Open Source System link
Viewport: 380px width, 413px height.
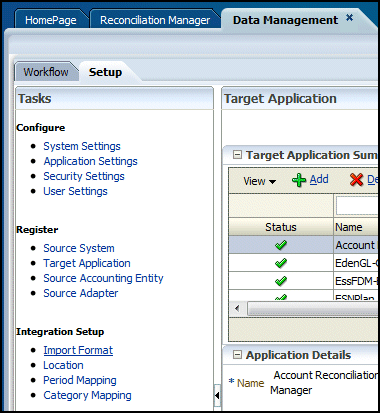point(79,248)
